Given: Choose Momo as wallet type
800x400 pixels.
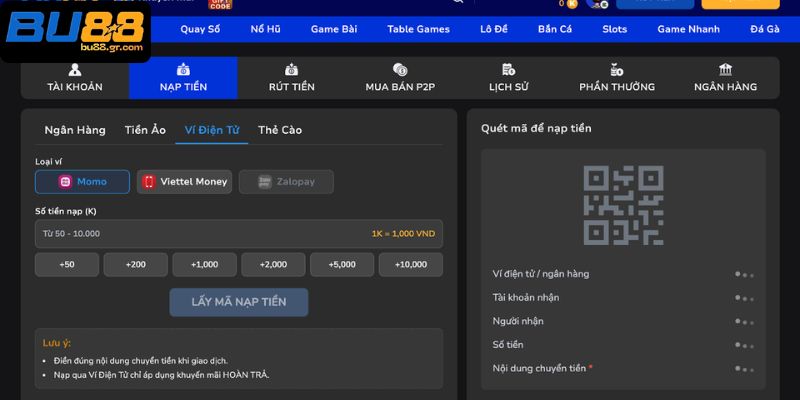Looking at the screenshot, I should (x=82, y=182).
